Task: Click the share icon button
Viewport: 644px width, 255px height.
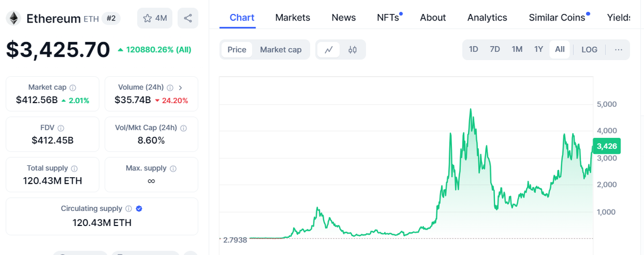Action: (188, 18)
